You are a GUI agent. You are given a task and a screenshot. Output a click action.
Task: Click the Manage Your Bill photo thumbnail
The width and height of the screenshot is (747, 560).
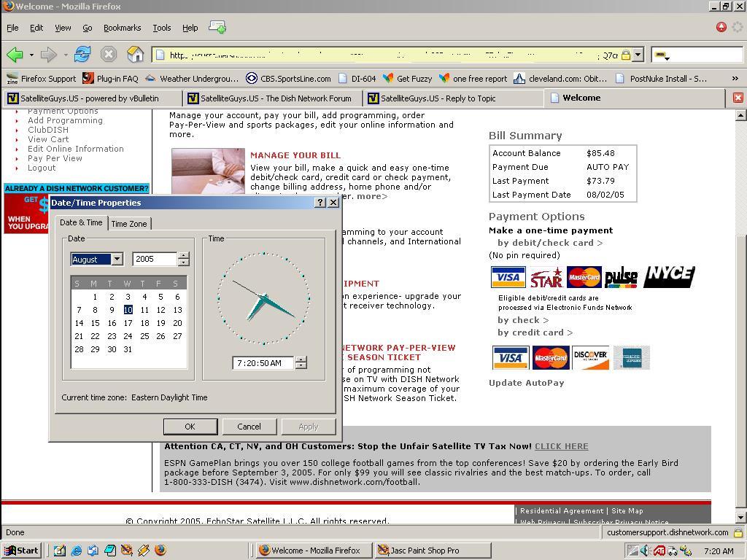click(x=208, y=171)
